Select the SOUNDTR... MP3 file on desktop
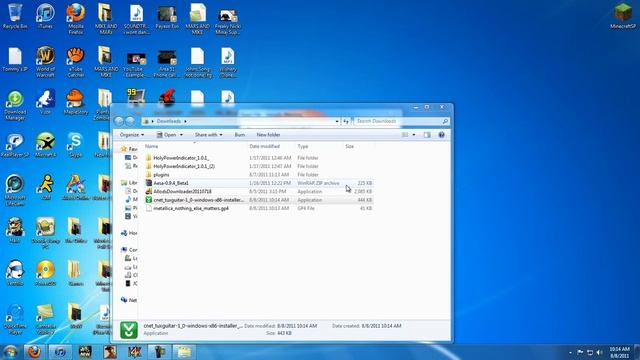This screenshot has height=360, width=640. pyautogui.click(x=136, y=19)
